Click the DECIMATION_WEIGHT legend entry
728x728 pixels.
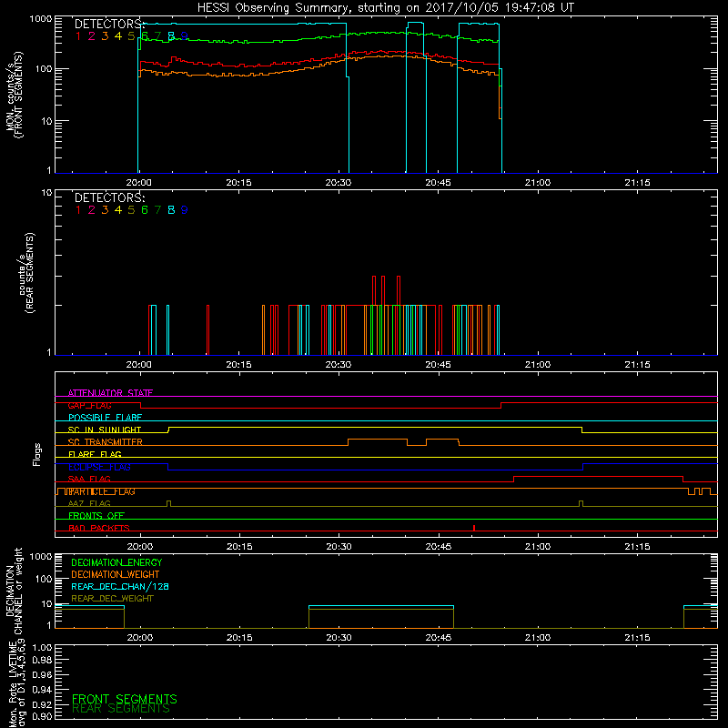[x=116, y=574]
